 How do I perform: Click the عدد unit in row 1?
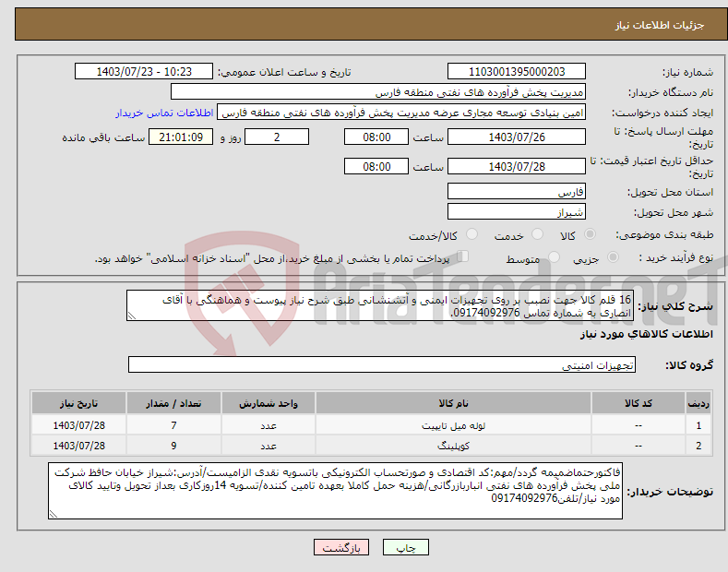coord(269,425)
